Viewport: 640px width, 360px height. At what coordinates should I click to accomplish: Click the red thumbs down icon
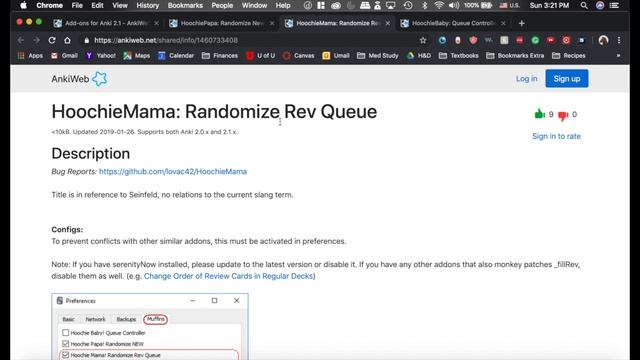pyautogui.click(x=563, y=116)
